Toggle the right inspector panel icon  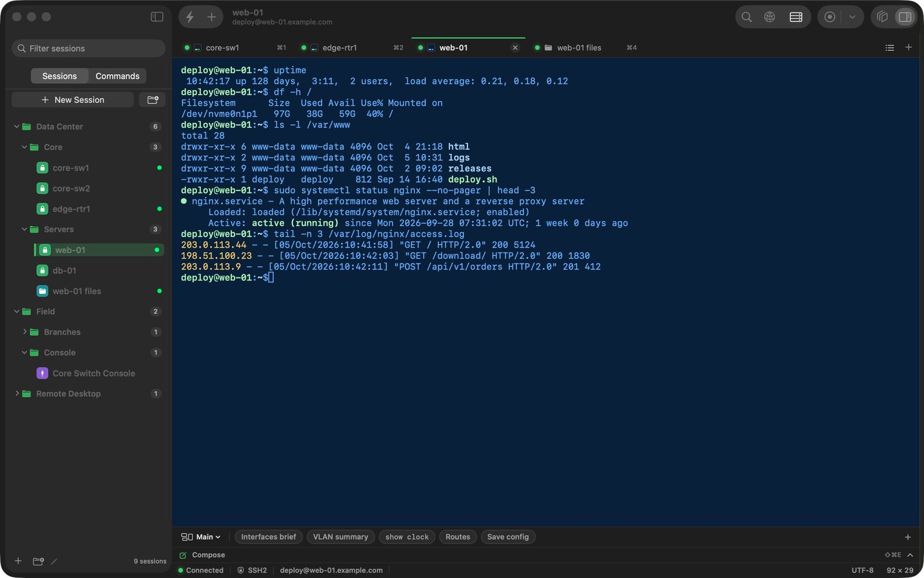[905, 17]
